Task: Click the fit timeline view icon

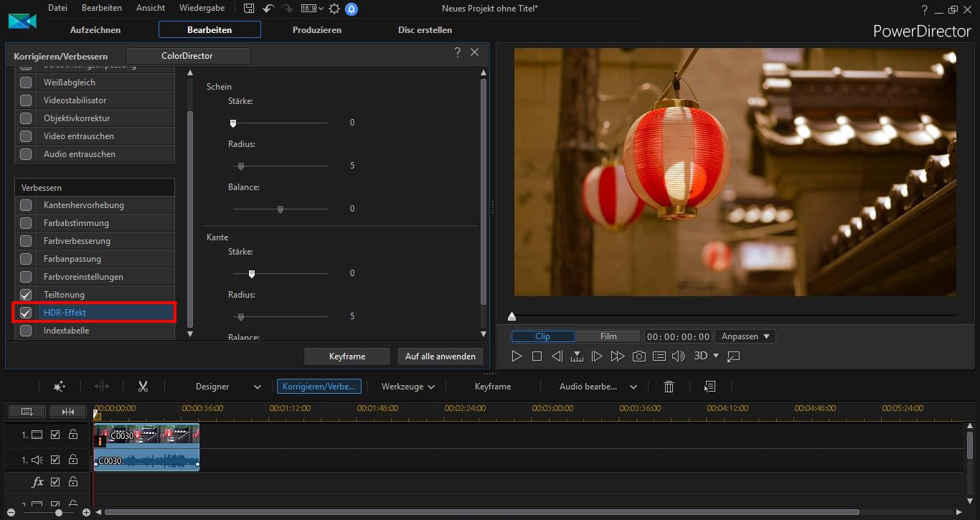Action: point(68,412)
